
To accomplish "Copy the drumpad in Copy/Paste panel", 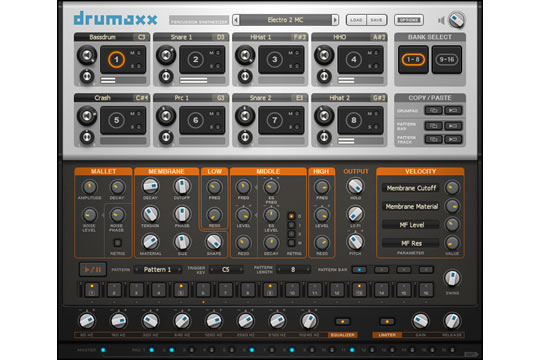I will pos(433,110).
